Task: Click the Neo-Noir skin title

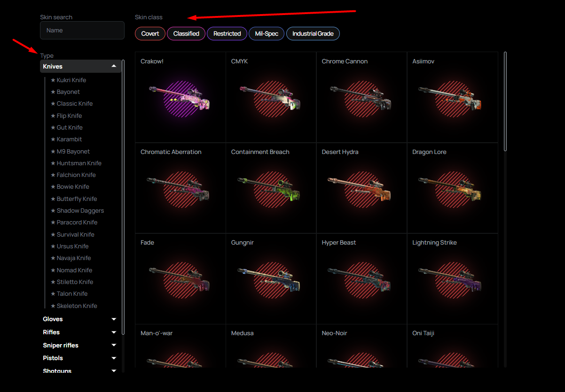Action: [x=335, y=333]
